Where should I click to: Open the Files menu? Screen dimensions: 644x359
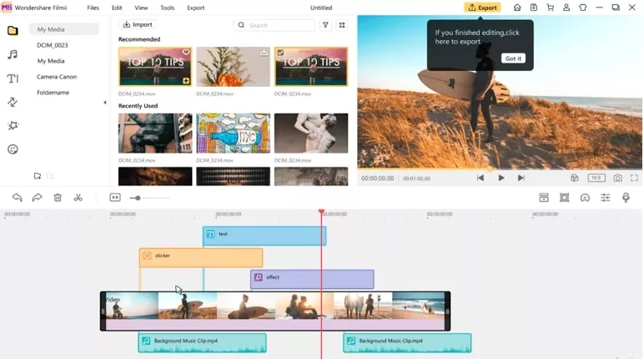click(93, 8)
